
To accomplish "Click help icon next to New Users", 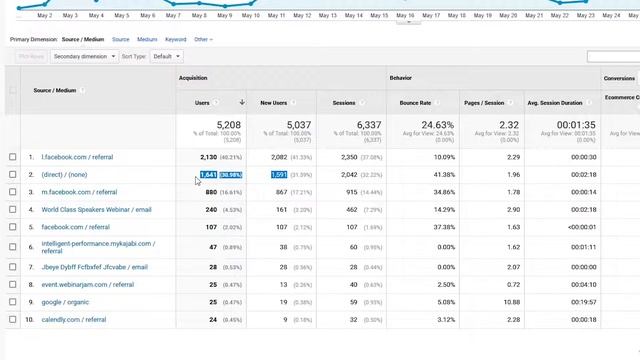I will click(293, 103).
